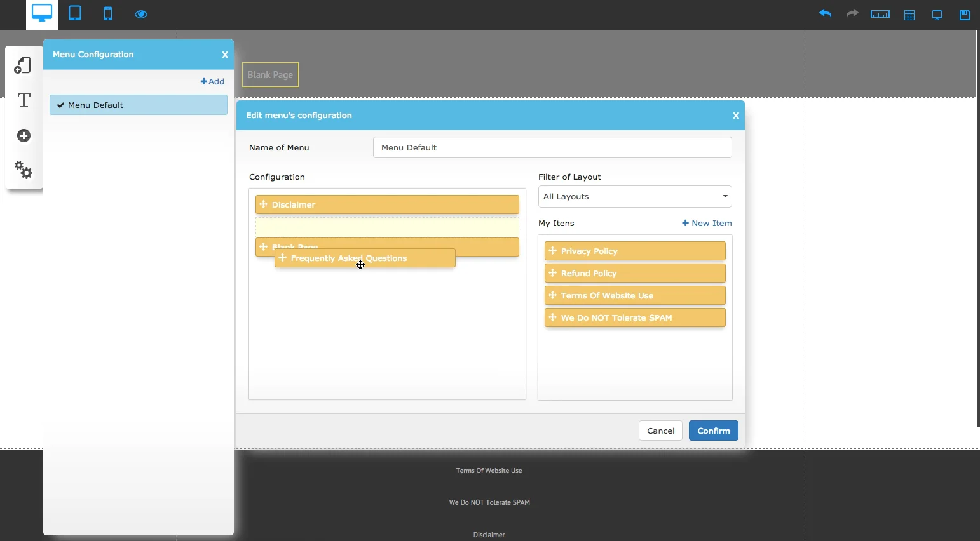Click the move handle on Disclaimer item
980x541 pixels.
(264, 204)
